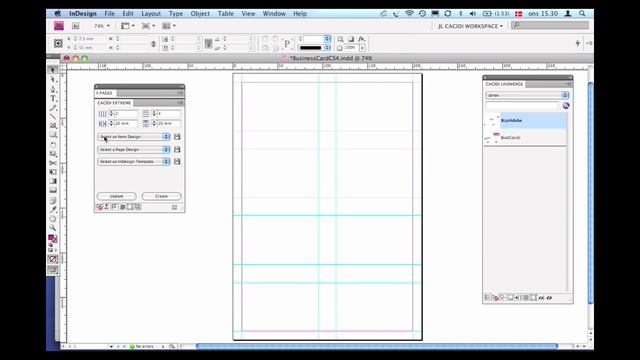This screenshot has height=360, width=640.
Task: Click the search field in the application bar
Action: (550, 25)
